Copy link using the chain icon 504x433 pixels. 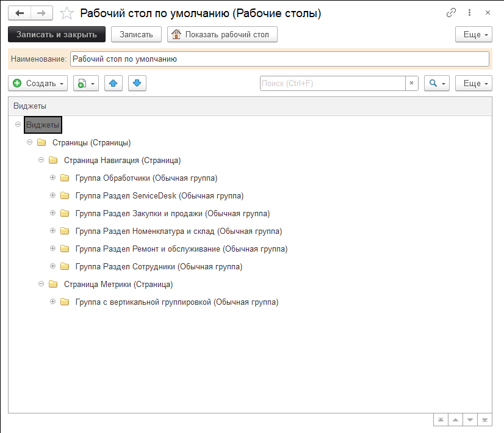click(452, 13)
